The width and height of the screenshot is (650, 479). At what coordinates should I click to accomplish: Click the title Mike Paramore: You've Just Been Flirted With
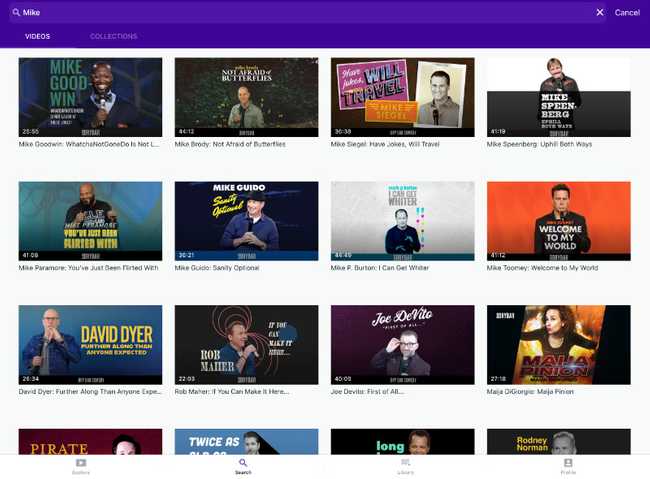(x=88, y=268)
